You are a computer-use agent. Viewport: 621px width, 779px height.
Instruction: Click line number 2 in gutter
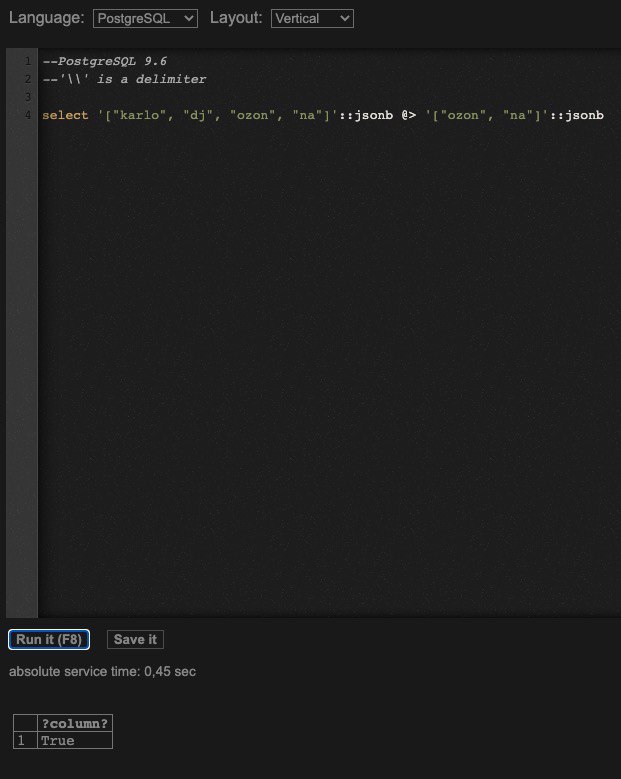click(x=28, y=79)
